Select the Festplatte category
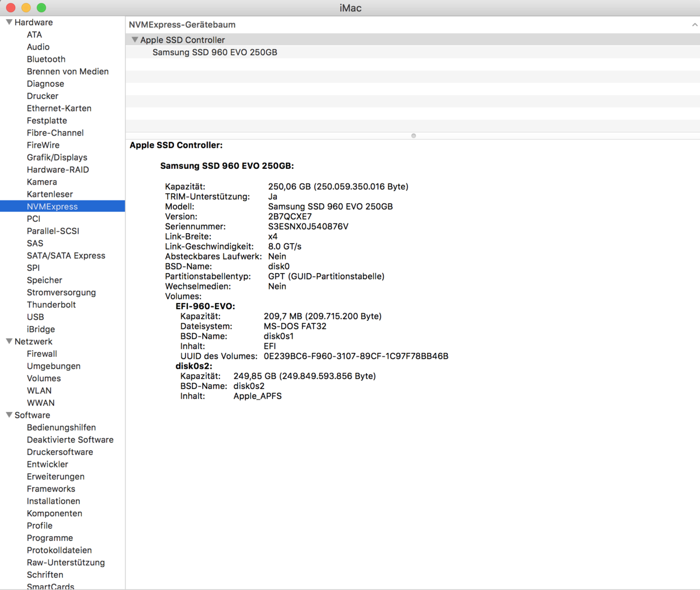This screenshot has height=590, width=700. pyautogui.click(x=47, y=121)
